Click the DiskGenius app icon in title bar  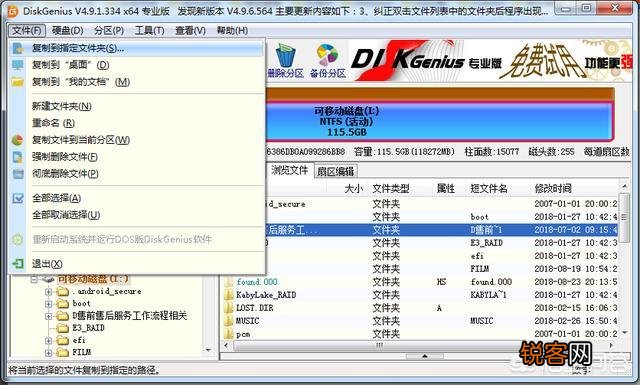click(13, 11)
